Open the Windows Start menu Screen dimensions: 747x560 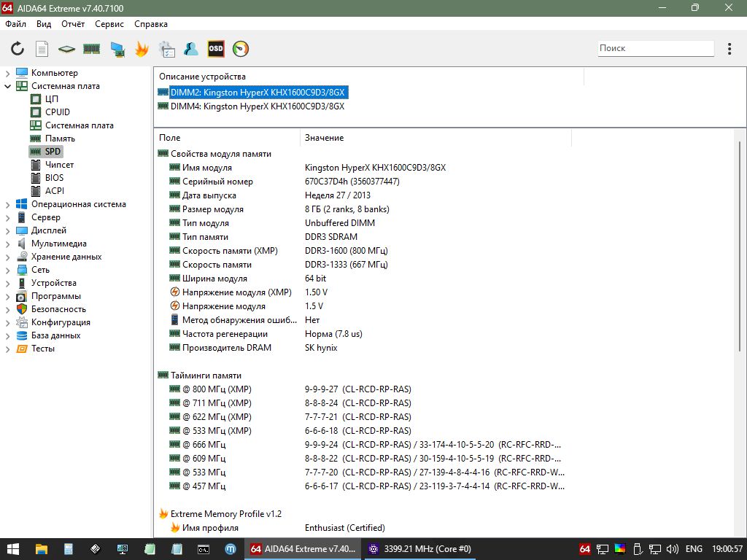[x=12, y=549]
